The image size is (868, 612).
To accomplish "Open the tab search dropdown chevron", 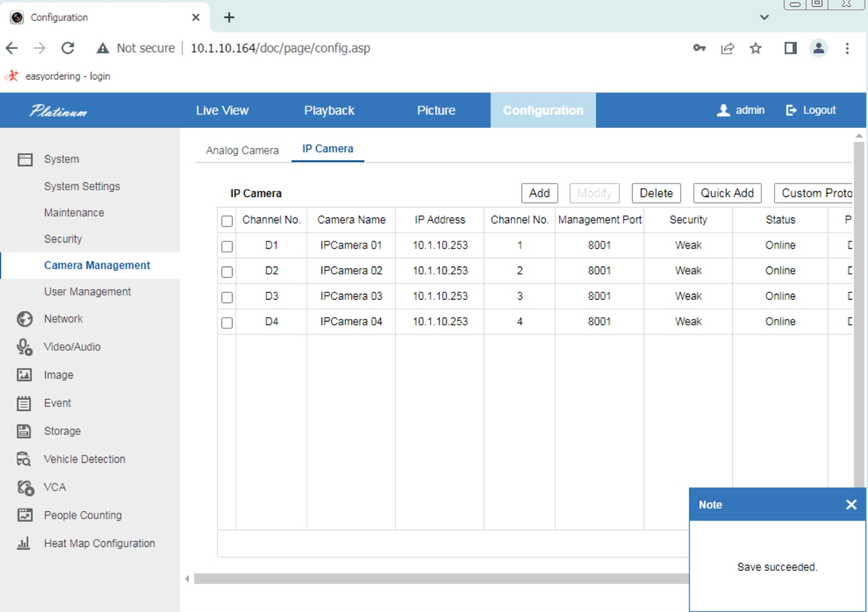I will [x=765, y=18].
